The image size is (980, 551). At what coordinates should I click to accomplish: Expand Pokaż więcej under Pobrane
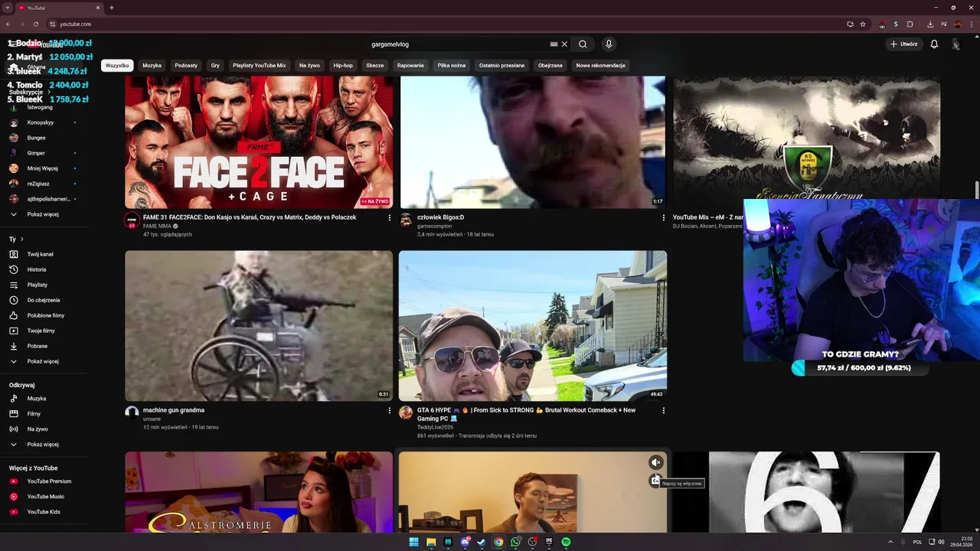42,361
